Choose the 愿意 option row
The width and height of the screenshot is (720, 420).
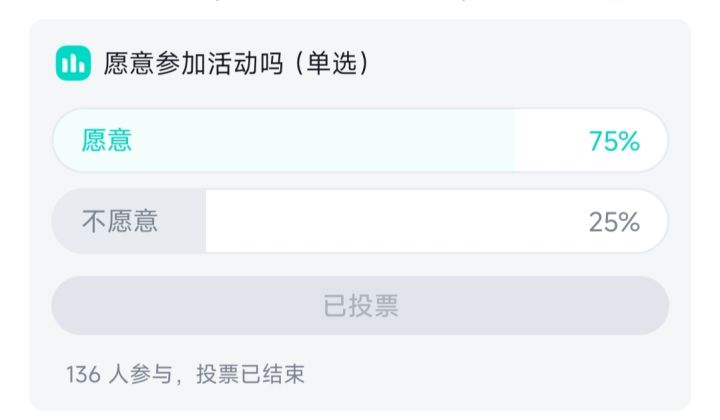[360, 140]
